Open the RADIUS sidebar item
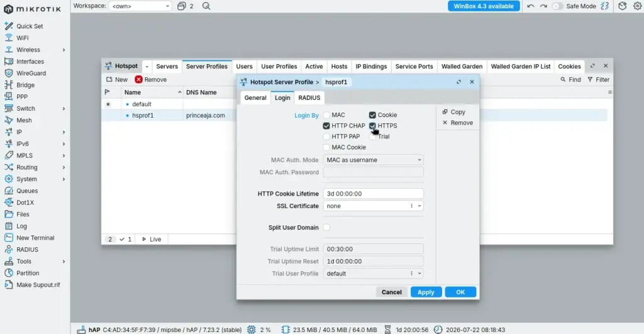 [x=27, y=249]
